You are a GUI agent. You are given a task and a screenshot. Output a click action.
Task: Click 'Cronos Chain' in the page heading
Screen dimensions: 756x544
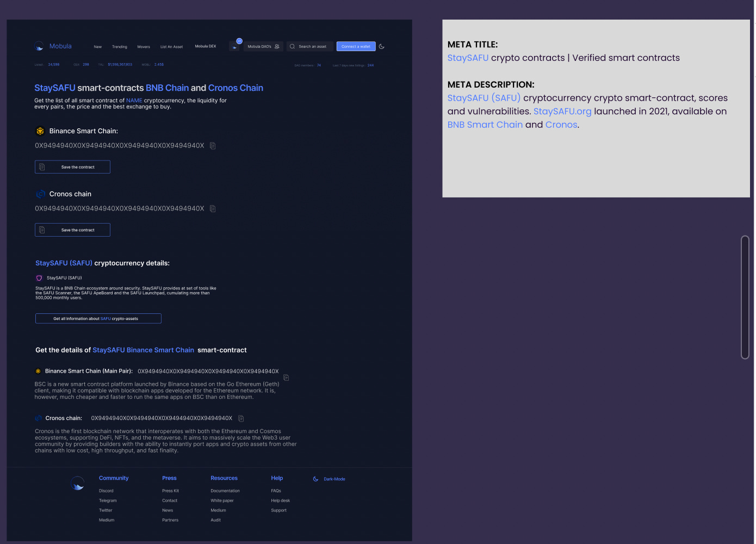pos(236,88)
